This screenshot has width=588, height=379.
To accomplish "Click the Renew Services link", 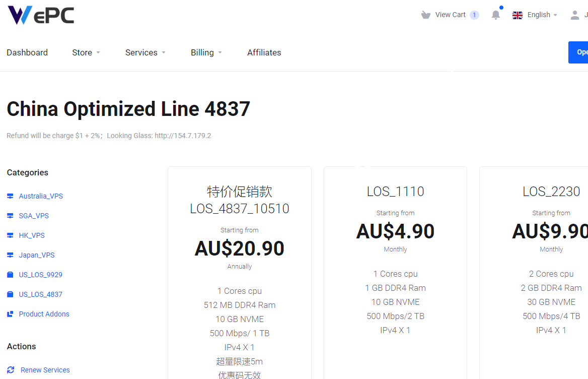I will (x=44, y=369).
